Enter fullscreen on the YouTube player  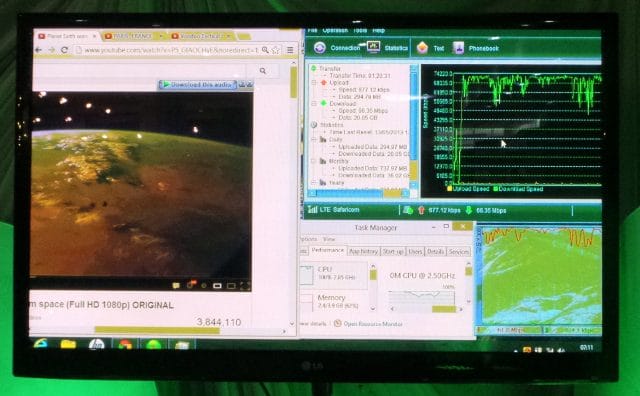[x=245, y=286]
